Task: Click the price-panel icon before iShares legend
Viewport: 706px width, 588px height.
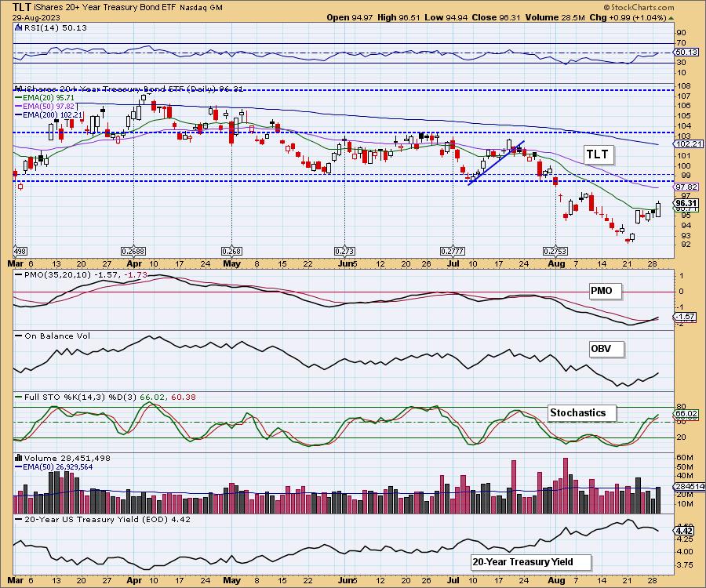Action: pos(18,89)
